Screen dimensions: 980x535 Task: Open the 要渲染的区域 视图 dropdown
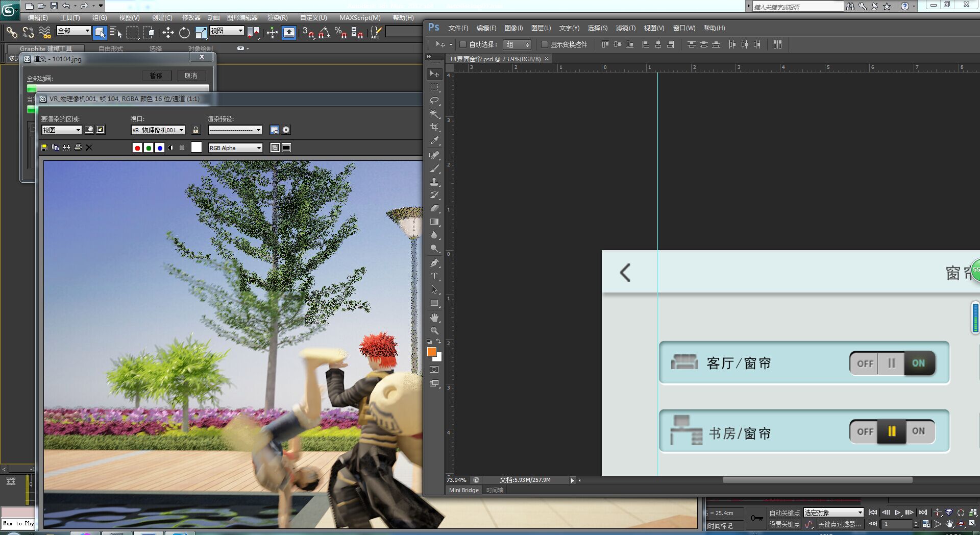point(61,130)
